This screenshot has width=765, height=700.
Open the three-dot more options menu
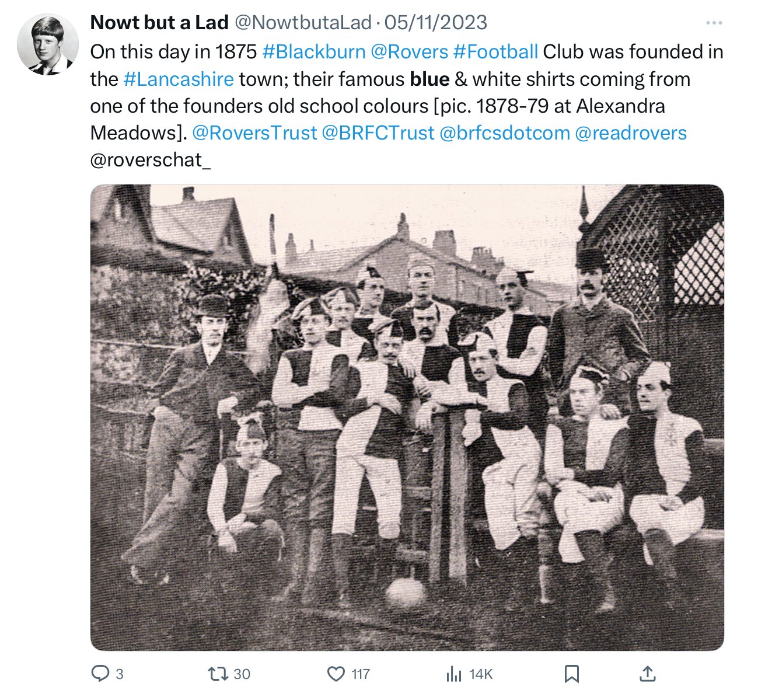(714, 23)
